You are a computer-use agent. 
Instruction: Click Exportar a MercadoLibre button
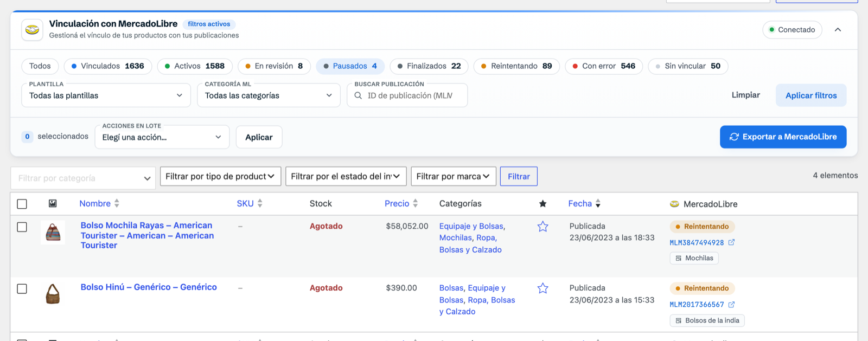click(783, 137)
